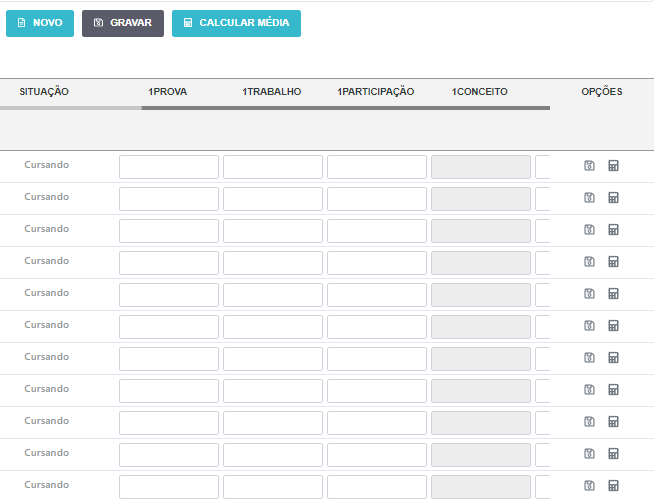Click the save icon in the third row
This screenshot has width=661, height=502.
pos(589,230)
